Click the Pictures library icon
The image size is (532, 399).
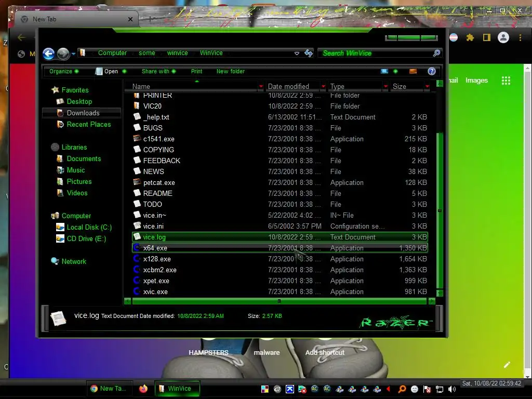coord(60,182)
